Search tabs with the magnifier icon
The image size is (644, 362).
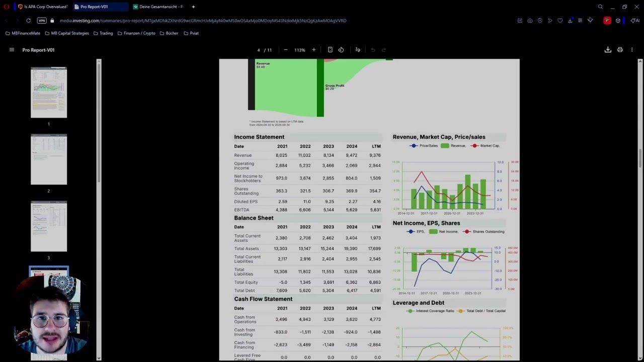pos(600,7)
